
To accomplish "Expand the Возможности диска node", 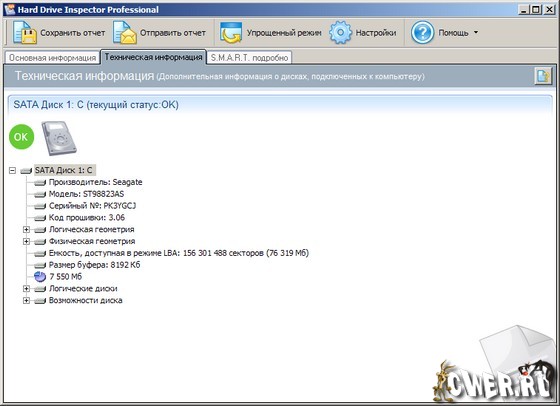I will click(26, 300).
